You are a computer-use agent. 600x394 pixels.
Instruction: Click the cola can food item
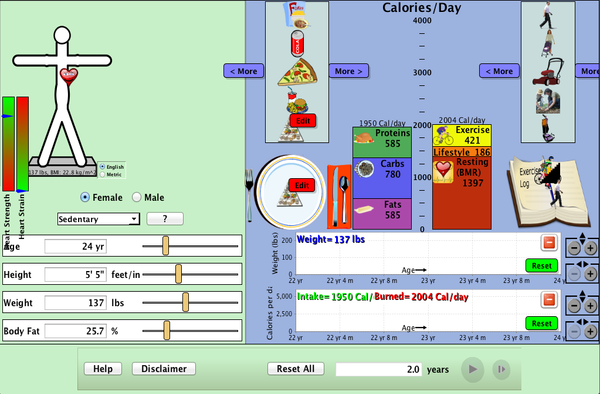(x=297, y=44)
